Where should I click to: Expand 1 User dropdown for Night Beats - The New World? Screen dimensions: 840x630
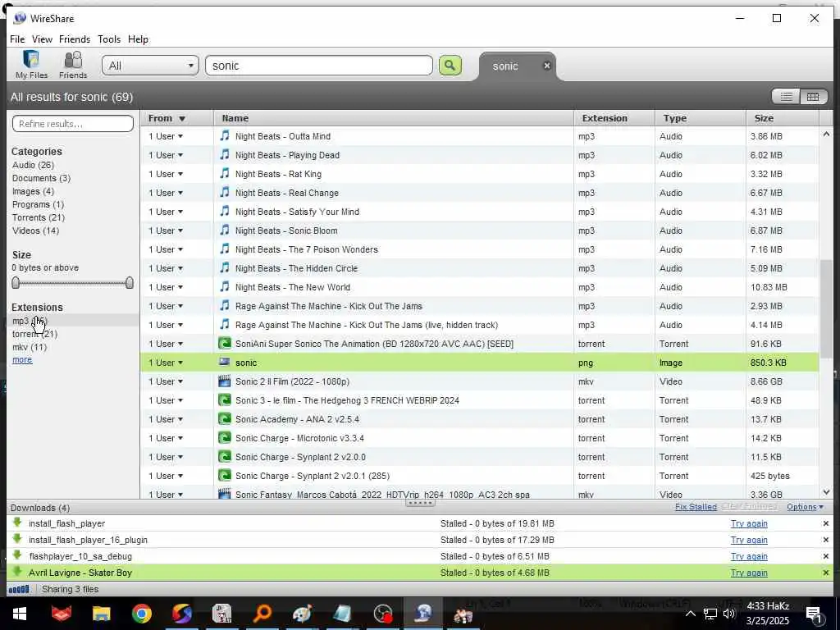tap(166, 287)
